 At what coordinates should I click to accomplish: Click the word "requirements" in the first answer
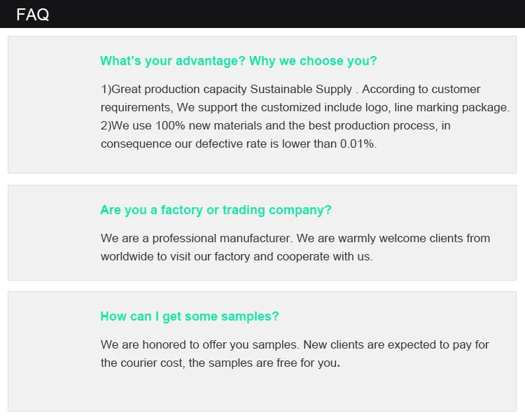(136, 108)
